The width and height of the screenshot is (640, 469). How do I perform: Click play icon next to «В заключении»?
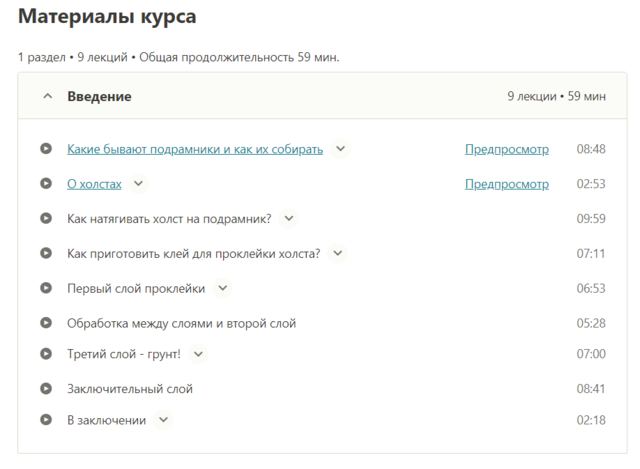point(46,420)
